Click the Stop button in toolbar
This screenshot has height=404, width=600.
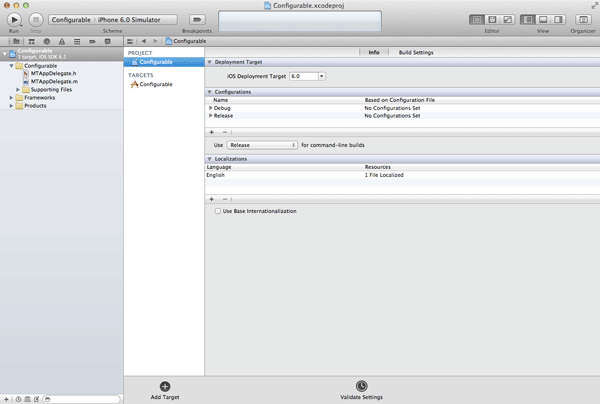tap(36, 20)
